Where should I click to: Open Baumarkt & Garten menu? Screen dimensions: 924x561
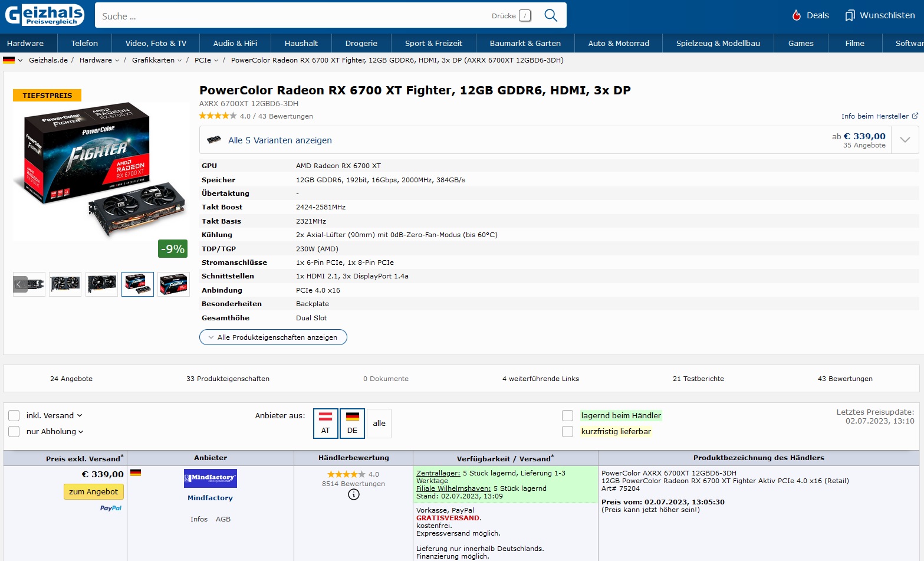coord(525,43)
